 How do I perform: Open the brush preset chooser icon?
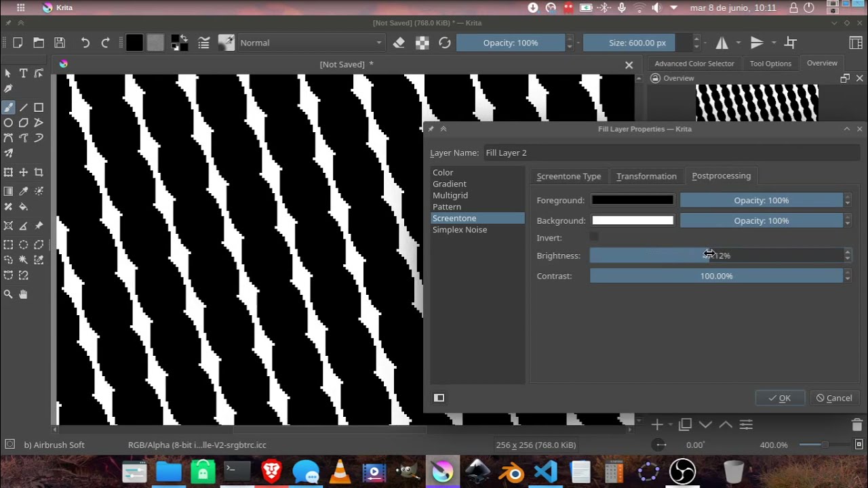226,43
